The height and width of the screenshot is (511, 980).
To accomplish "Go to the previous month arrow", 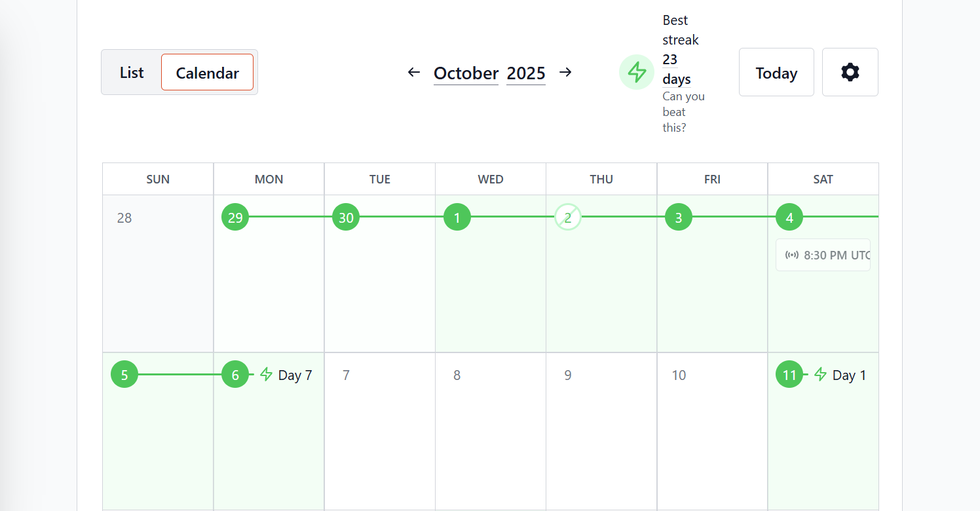I will [x=413, y=72].
